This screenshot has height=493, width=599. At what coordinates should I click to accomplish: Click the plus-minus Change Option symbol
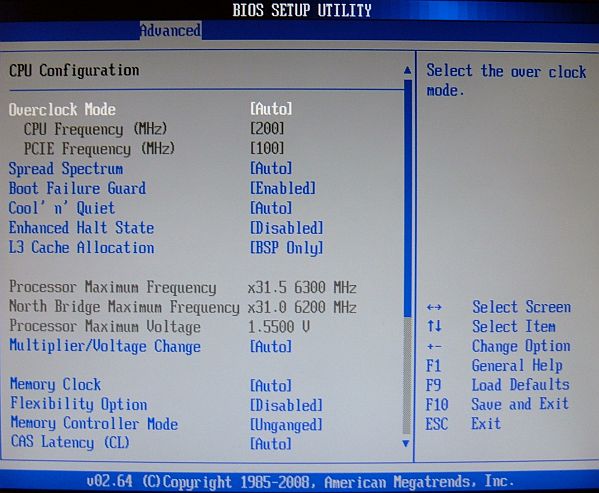(434, 347)
